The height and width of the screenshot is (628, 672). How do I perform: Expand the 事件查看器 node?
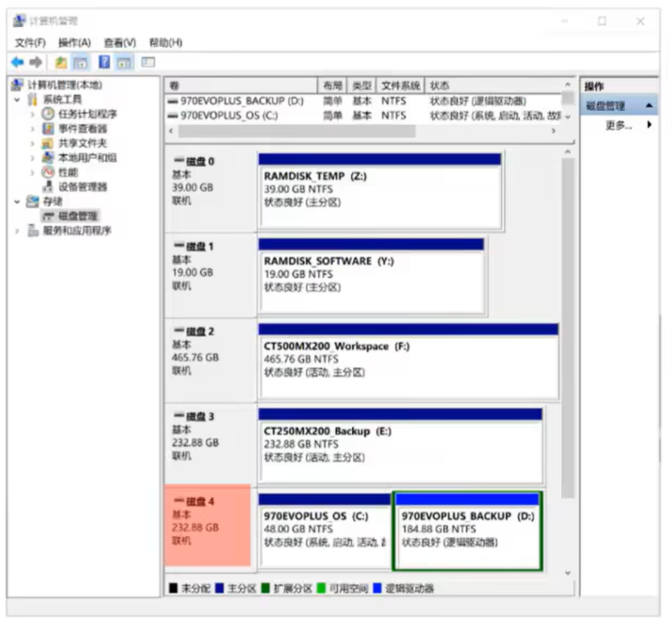coord(32,129)
